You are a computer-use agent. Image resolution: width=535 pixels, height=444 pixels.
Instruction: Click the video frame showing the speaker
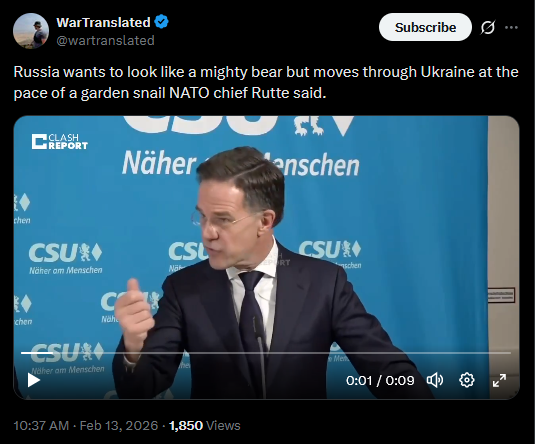tap(266, 258)
